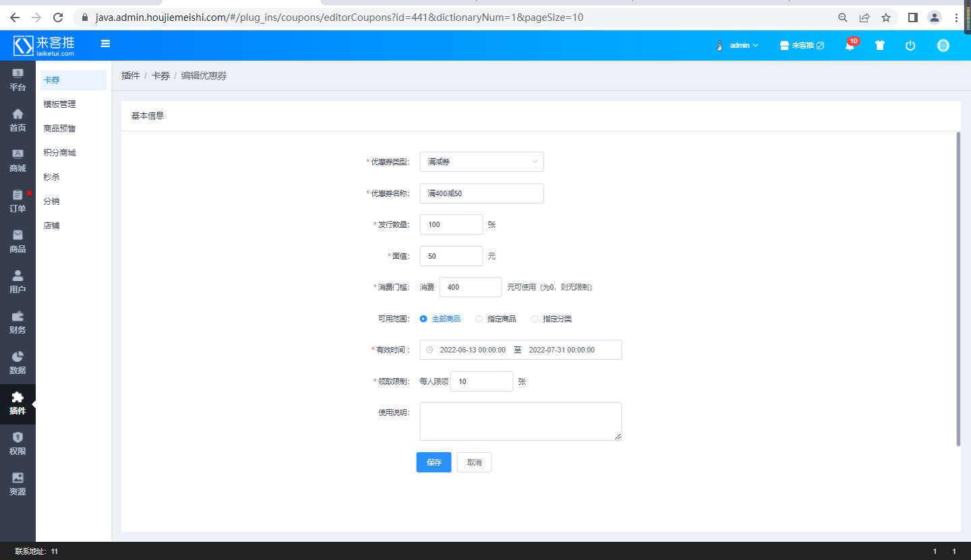Open 权限 permissions section in sidebar
This screenshot has width=971, height=560.
tap(18, 444)
